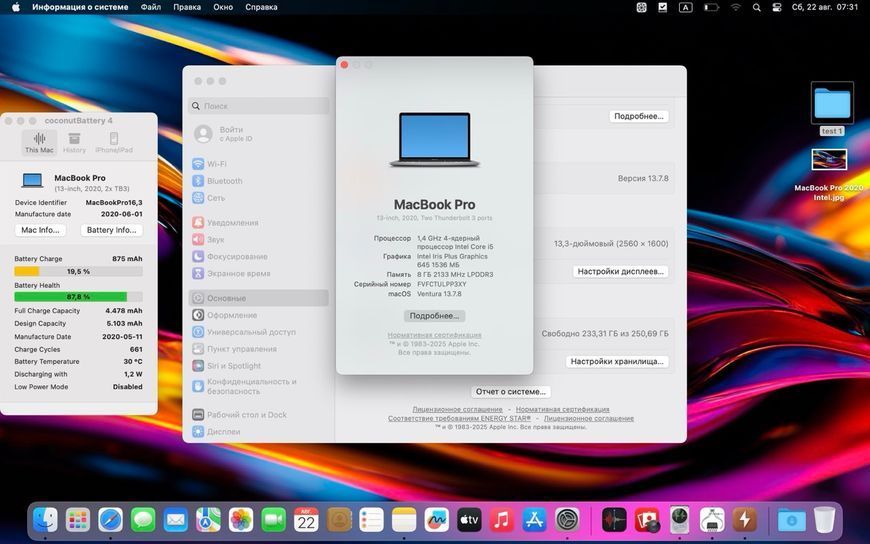Open Mail app in dock

point(176,520)
